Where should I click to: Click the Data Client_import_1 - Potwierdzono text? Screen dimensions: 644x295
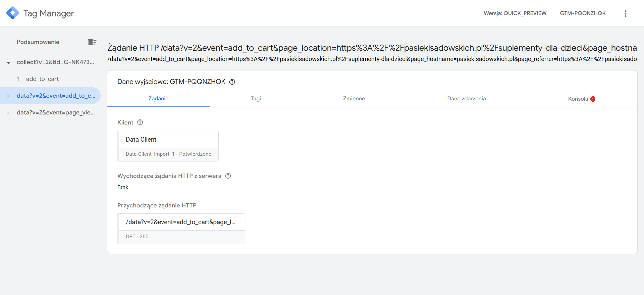click(168, 154)
